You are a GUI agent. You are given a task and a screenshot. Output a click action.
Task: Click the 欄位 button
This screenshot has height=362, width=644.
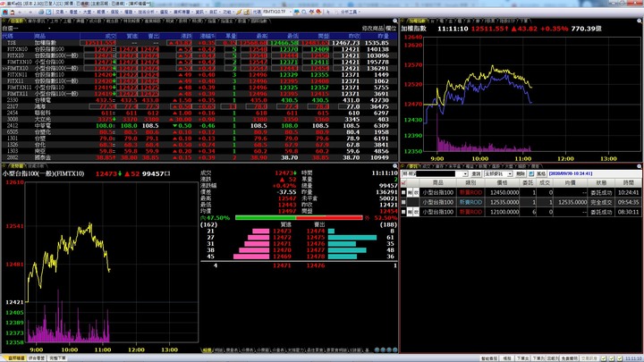tap(391, 29)
